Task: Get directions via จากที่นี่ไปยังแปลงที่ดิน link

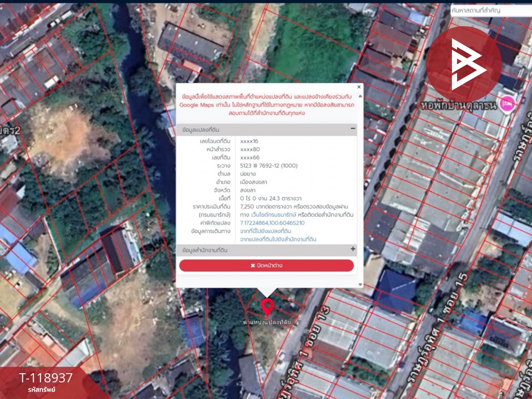Action: tap(266, 231)
